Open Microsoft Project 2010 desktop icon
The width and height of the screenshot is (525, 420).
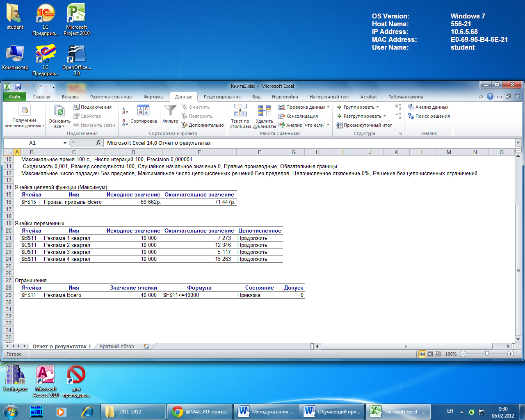click(76, 20)
